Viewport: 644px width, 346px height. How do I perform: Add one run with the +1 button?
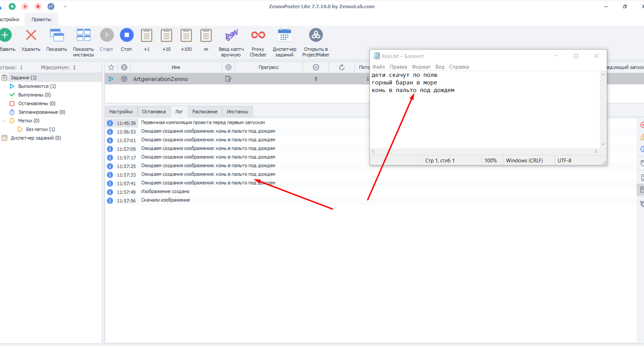click(147, 41)
